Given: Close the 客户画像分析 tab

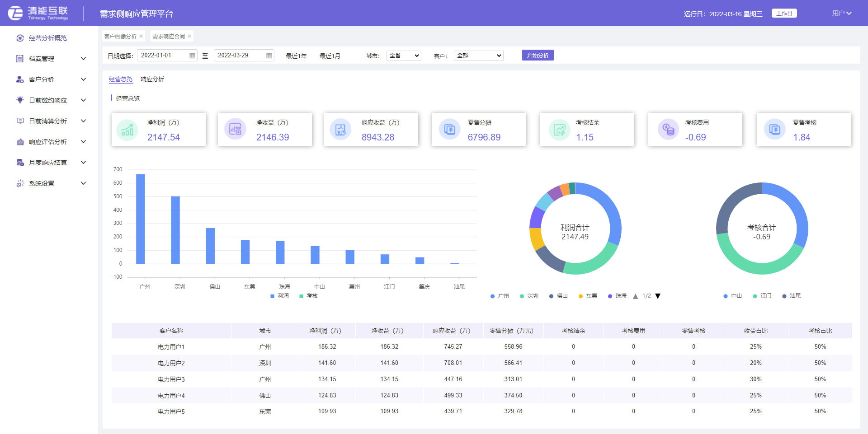Looking at the screenshot, I should tap(141, 36).
